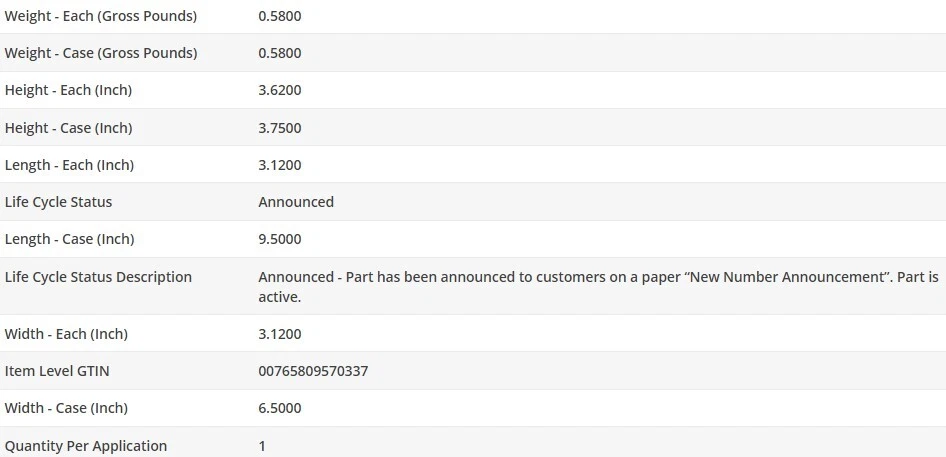Image resolution: width=946 pixels, height=457 pixels.
Task: Click the Length - Each (Inch) label
Action: [69, 165]
